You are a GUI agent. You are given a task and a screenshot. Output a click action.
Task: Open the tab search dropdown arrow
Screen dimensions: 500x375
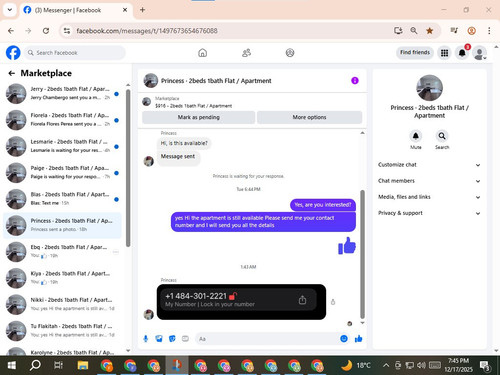point(10,10)
